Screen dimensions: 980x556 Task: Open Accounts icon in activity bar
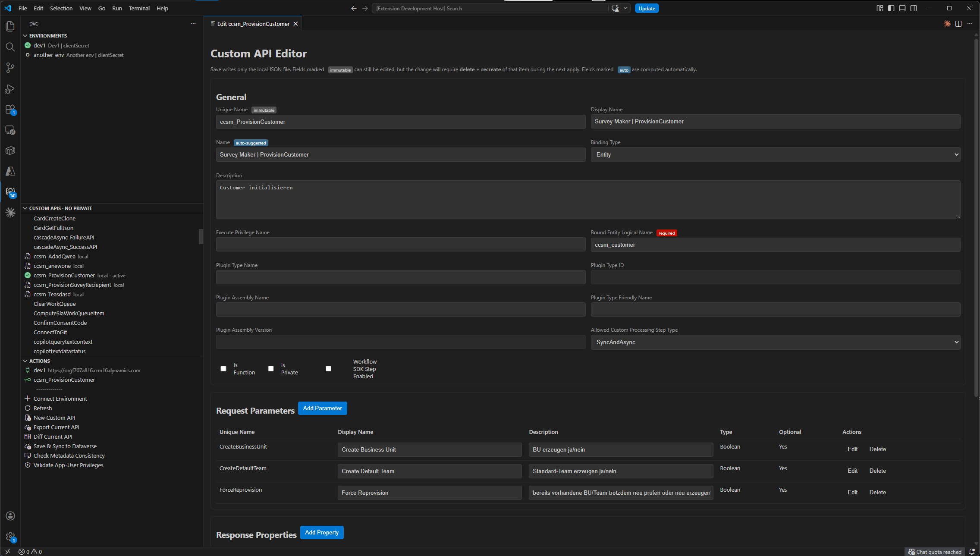point(10,516)
